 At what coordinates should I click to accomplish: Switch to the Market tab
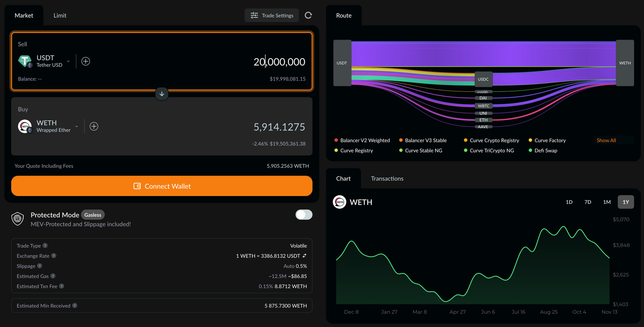point(24,15)
